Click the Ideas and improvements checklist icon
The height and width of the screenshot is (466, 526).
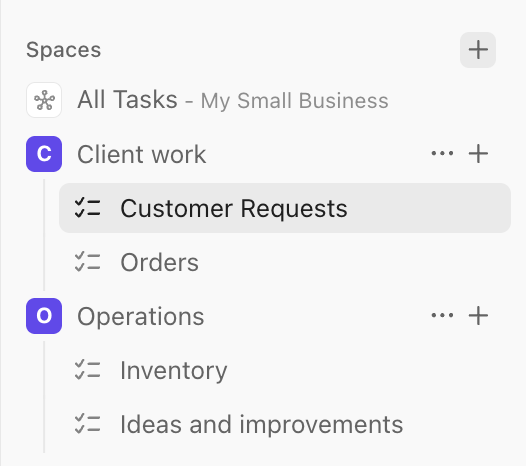(87, 424)
